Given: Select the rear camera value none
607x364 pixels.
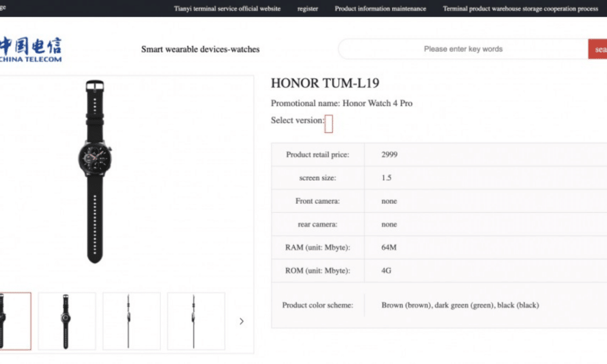Looking at the screenshot, I should (x=389, y=224).
